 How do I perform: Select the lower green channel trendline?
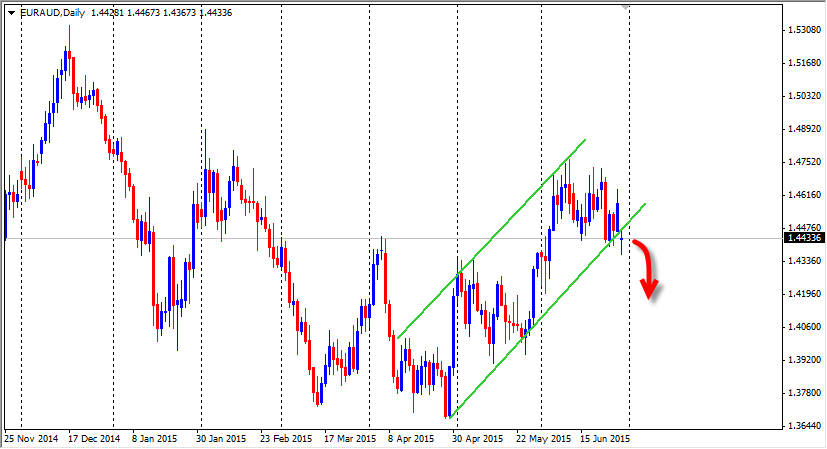pyautogui.click(x=549, y=310)
